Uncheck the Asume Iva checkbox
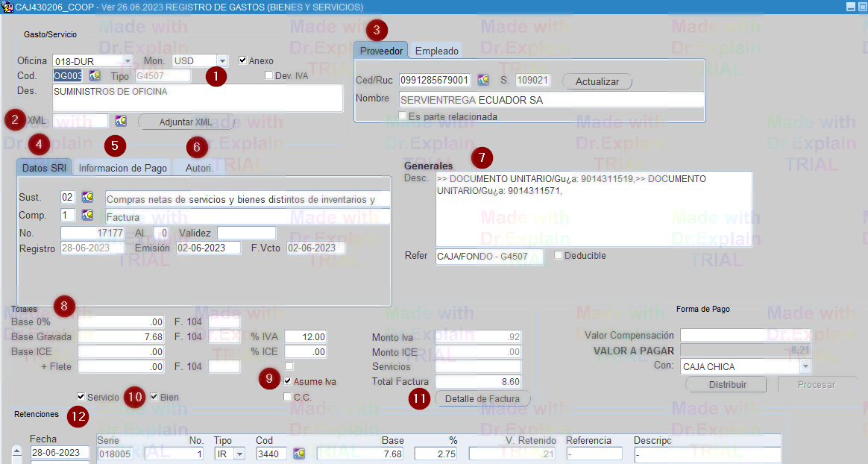 (x=288, y=381)
